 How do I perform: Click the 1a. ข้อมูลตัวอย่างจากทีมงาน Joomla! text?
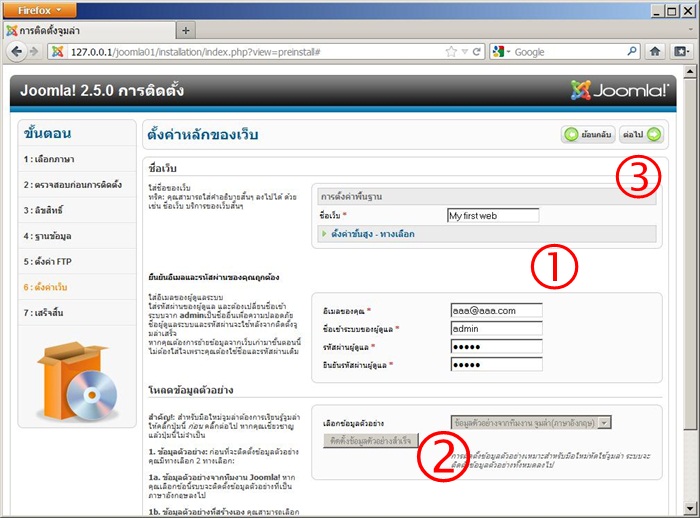pyautogui.click(x=215, y=477)
